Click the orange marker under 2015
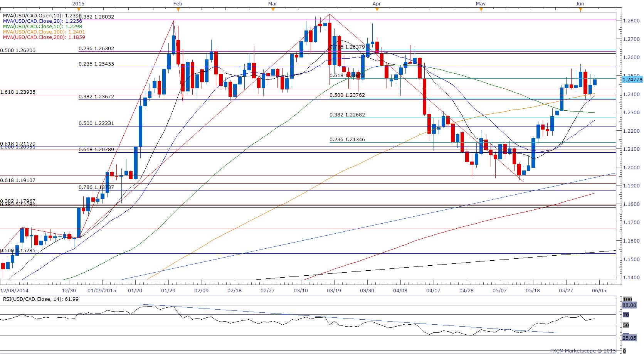The width and height of the screenshot is (644, 354). (x=78, y=10)
